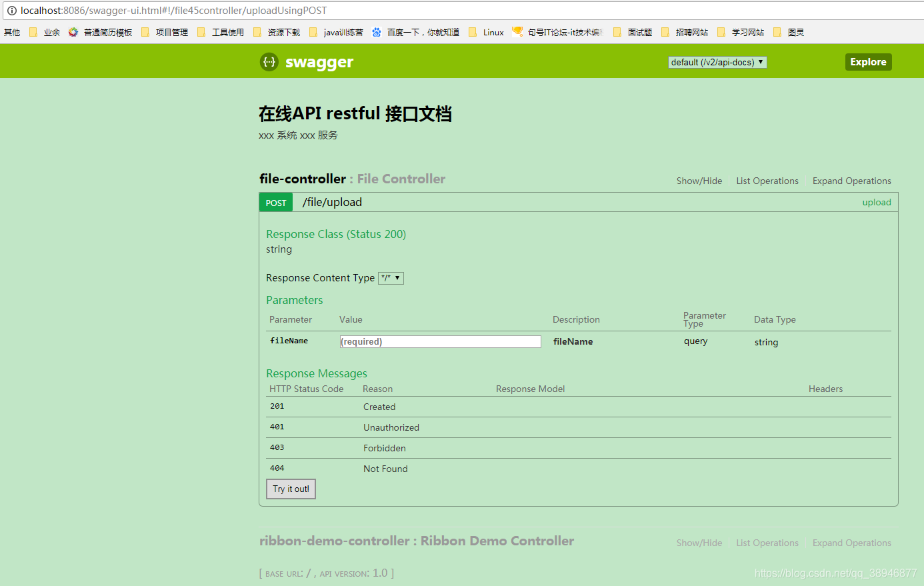The height and width of the screenshot is (586, 924).
Task: Click the Response Class (Status 200) heading
Action: click(336, 234)
